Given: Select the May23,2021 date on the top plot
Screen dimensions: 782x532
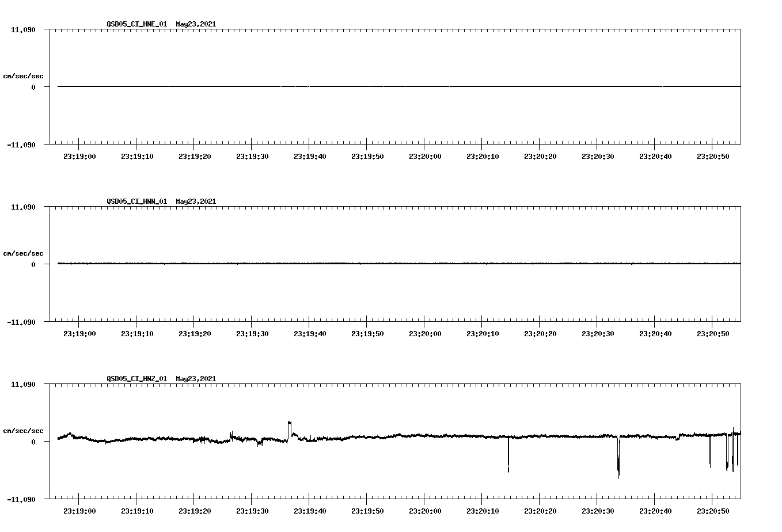Looking at the screenshot, I should point(195,25).
